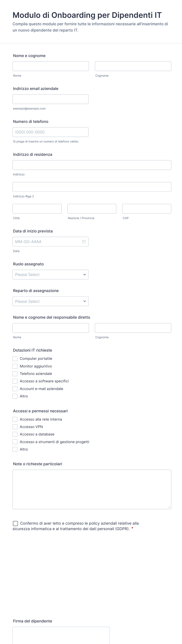Tick the Monitor aggiuntivo checkbox
Viewport: 182px width, 644px height.
pos(15,366)
